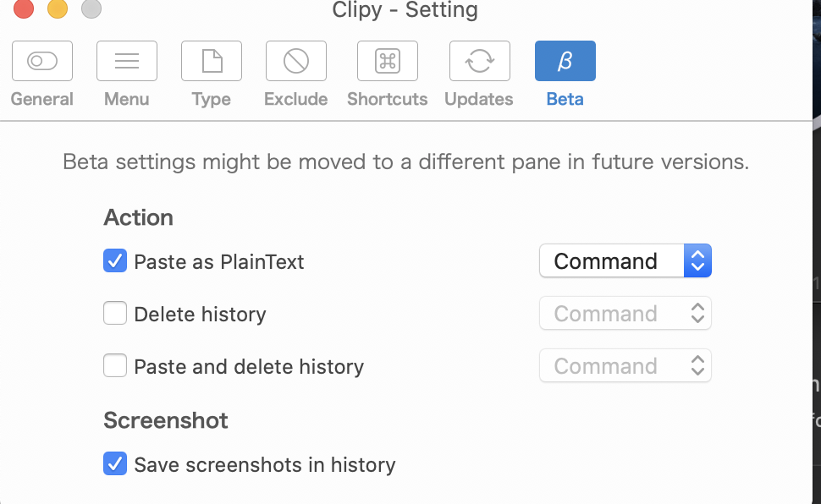
Task: Click the Menu pane list icon
Action: click(127, 61)
